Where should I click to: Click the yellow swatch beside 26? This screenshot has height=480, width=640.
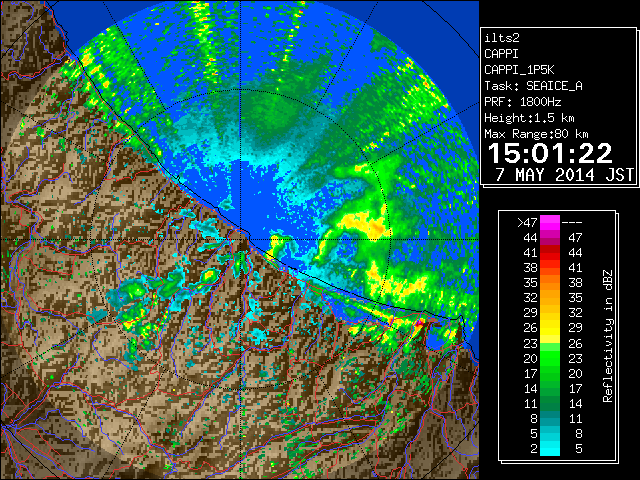(x=550, y=328)
